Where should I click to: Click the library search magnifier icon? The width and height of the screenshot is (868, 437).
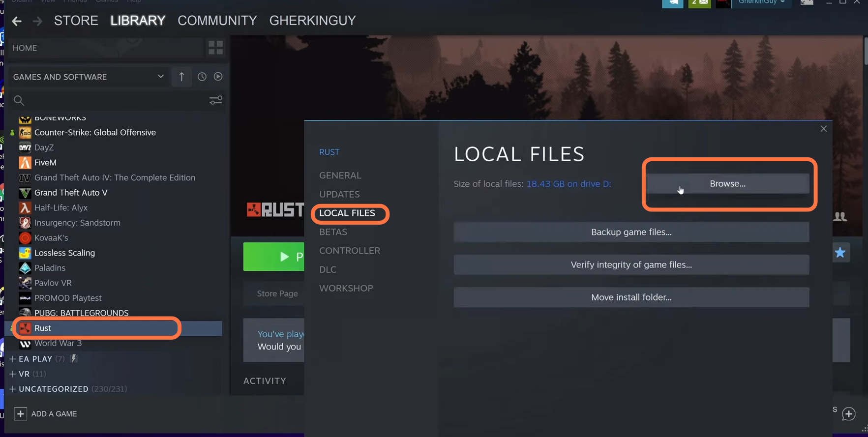tap(19, 100)
